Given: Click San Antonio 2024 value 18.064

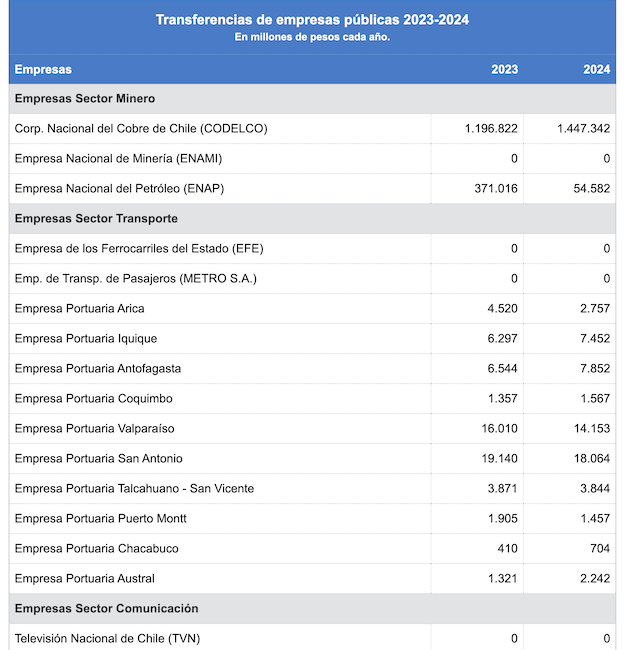Looking at the screenshot, I should pyautogui.click(x=592, y=459).
